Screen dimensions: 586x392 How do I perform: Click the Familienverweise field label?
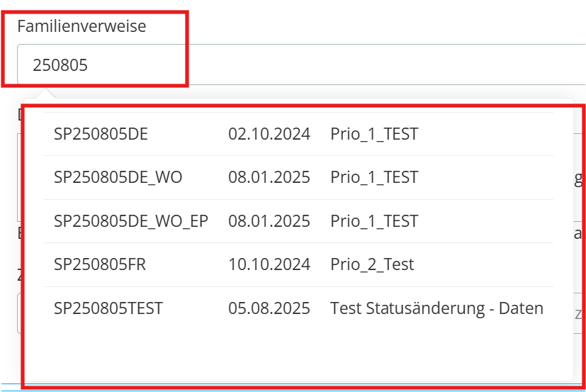(81, 26)
